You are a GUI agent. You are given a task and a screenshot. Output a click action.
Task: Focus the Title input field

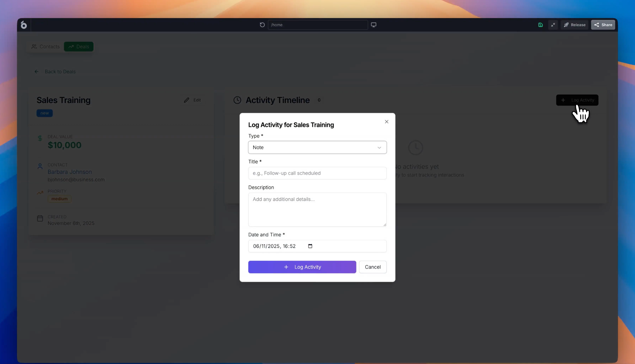(317, 173)
